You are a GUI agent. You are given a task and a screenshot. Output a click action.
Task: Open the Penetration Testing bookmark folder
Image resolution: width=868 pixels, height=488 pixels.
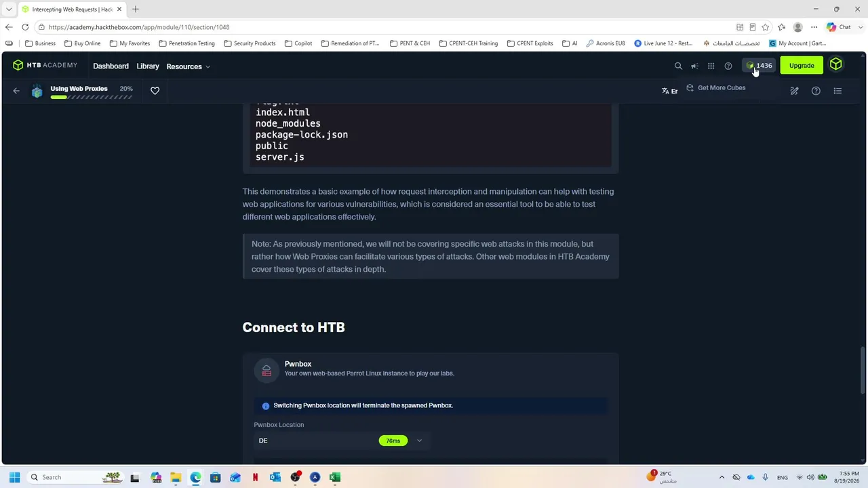click(187, 43)
